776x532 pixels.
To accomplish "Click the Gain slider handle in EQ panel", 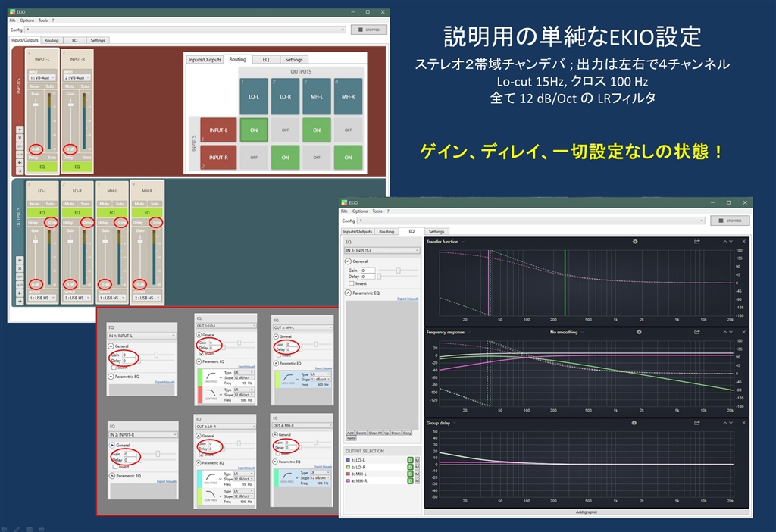I will pos(398,271).
